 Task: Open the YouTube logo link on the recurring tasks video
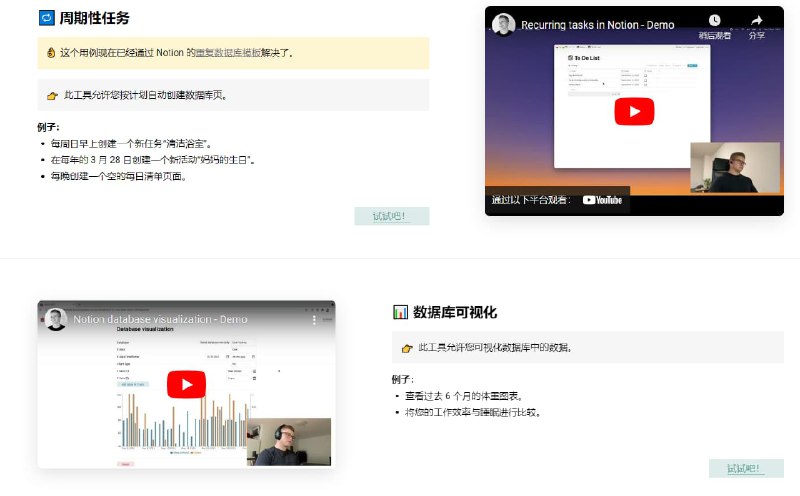click(x=603, y=200)
